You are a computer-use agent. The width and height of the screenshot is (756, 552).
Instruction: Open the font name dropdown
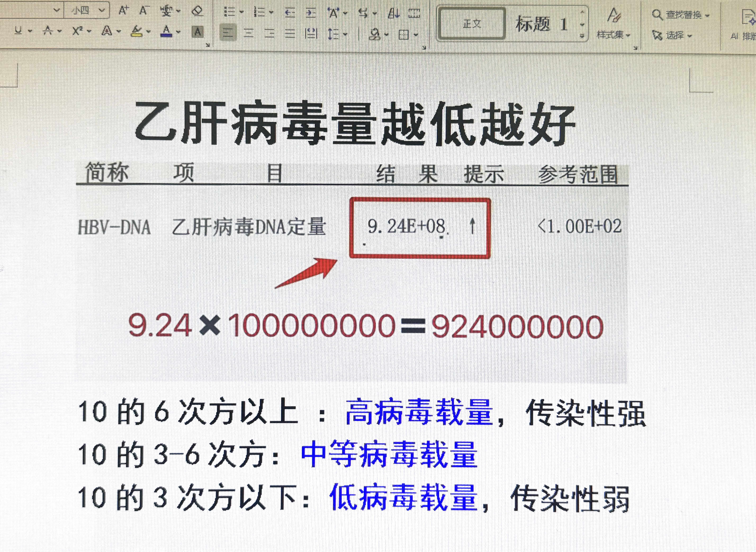click(57, 10)
